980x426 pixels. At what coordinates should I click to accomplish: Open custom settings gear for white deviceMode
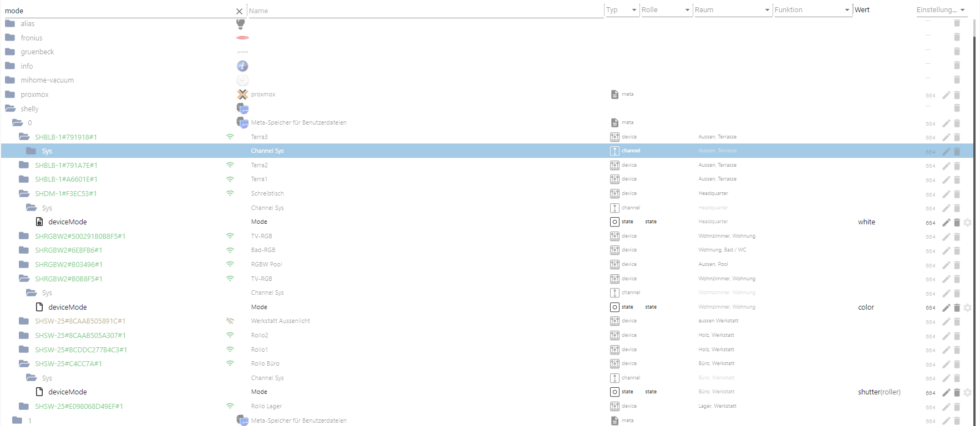(x=967, y=223)
